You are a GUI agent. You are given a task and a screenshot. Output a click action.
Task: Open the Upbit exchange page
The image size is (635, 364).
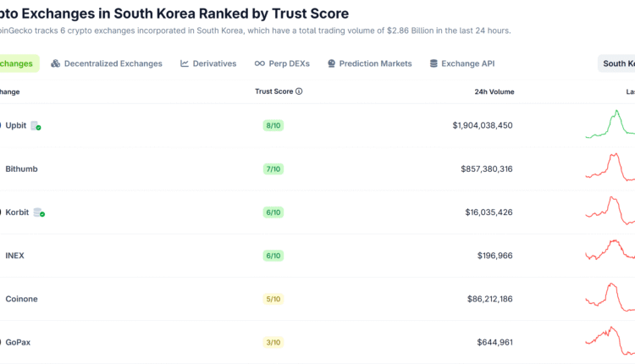tap(16, 125)
